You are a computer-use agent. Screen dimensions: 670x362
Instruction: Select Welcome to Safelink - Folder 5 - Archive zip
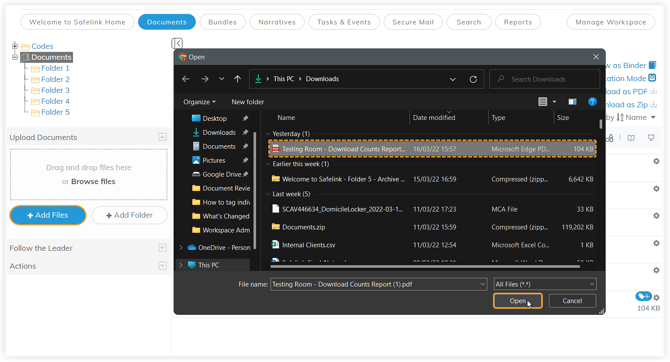[x=432, y=179]
